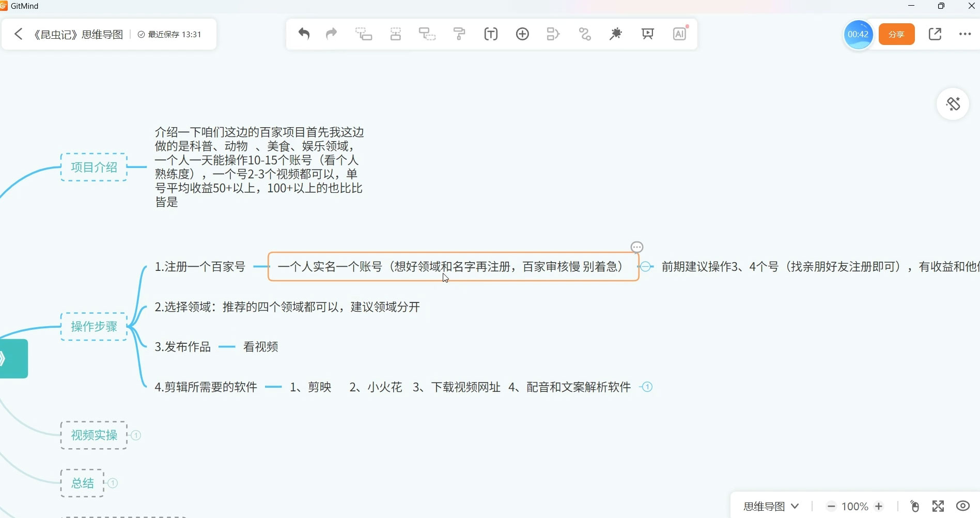Toggle mouse drag mode in bottom bar
The image size is (980, 518).
tap(914, 506)
